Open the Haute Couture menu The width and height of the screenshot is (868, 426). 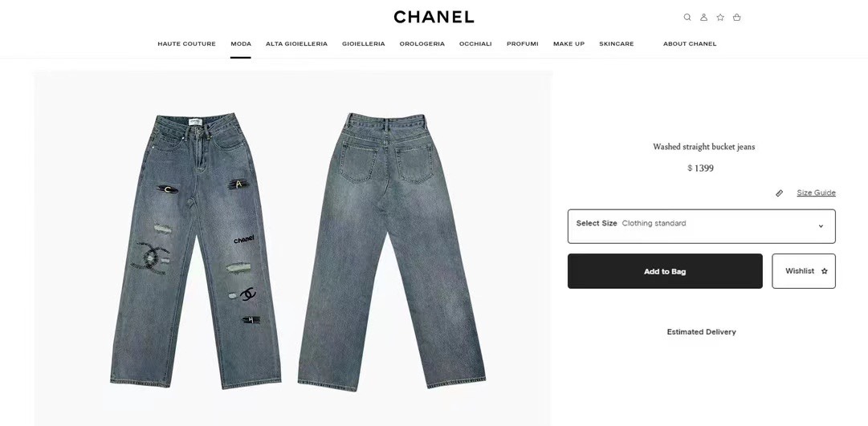[186, 43]
